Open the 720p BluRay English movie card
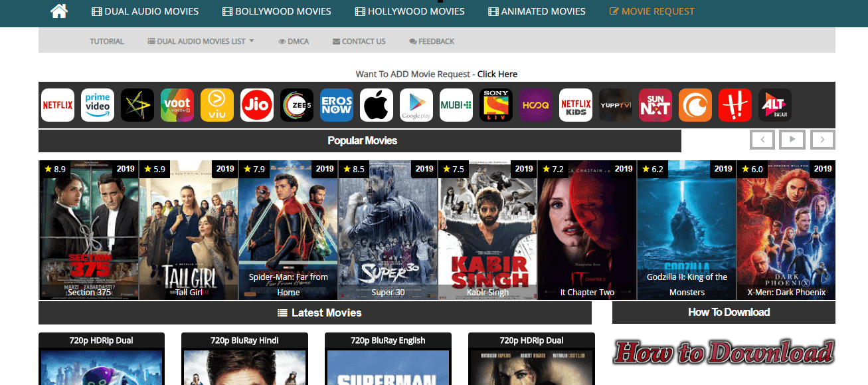Screen dimensions: 868x385 pos(388,359)
